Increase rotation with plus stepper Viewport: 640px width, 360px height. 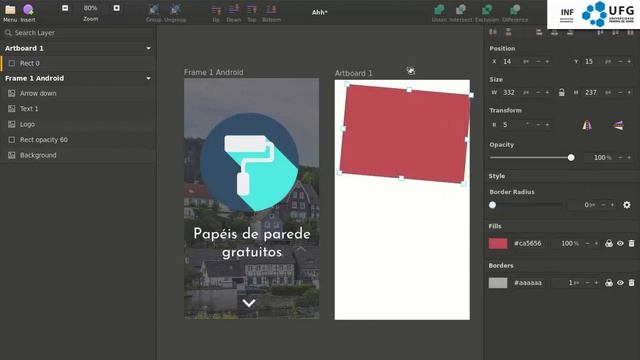547,124
